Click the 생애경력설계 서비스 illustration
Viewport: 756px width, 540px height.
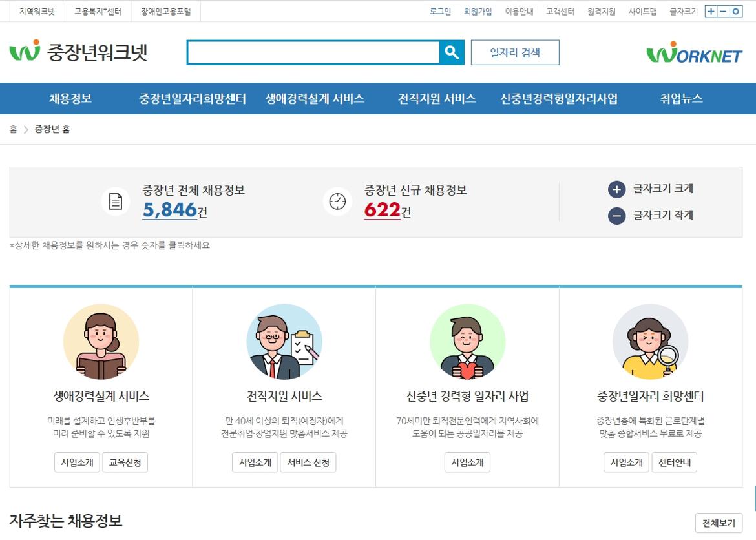[x=100, y=341]
